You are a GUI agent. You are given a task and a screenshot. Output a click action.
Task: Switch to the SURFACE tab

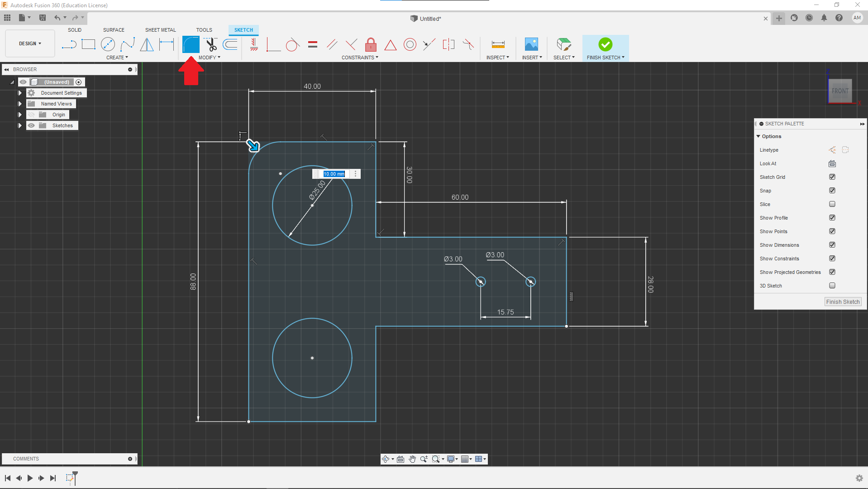114,30
